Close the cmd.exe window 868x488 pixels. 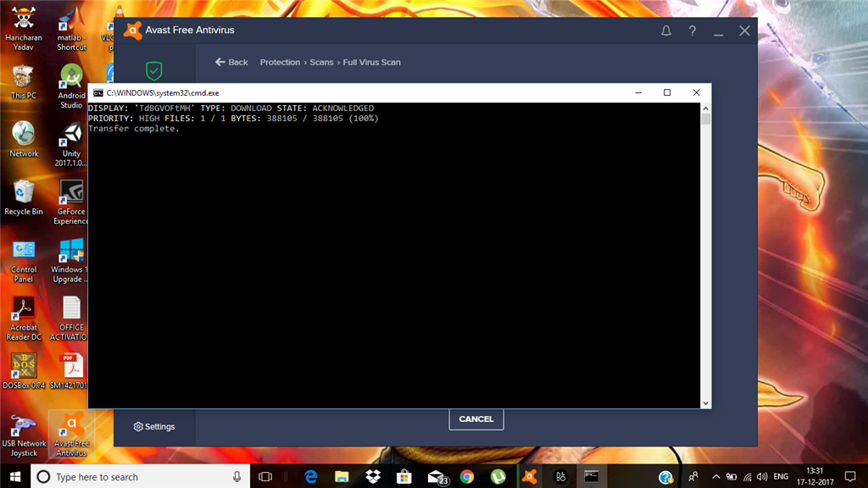(x=697, y=92)
